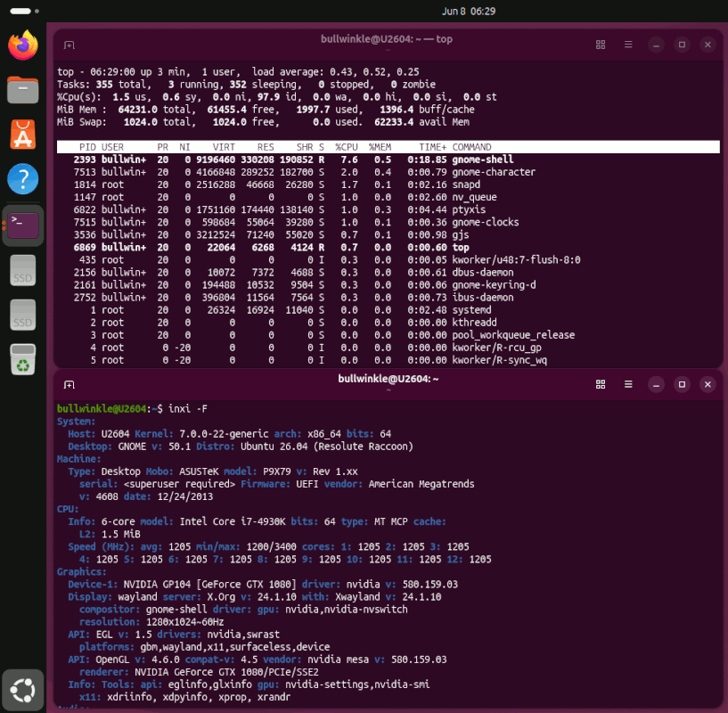Click the '%MEM' column header

click(x=380, y=147)
